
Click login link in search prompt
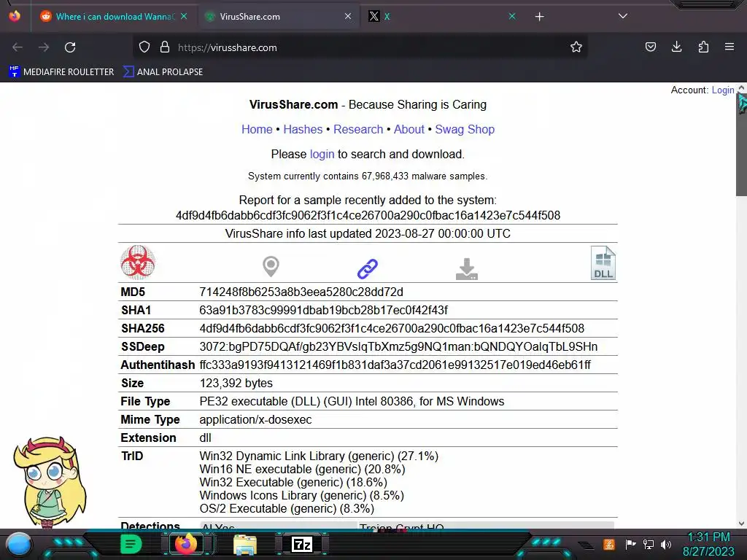322,155
